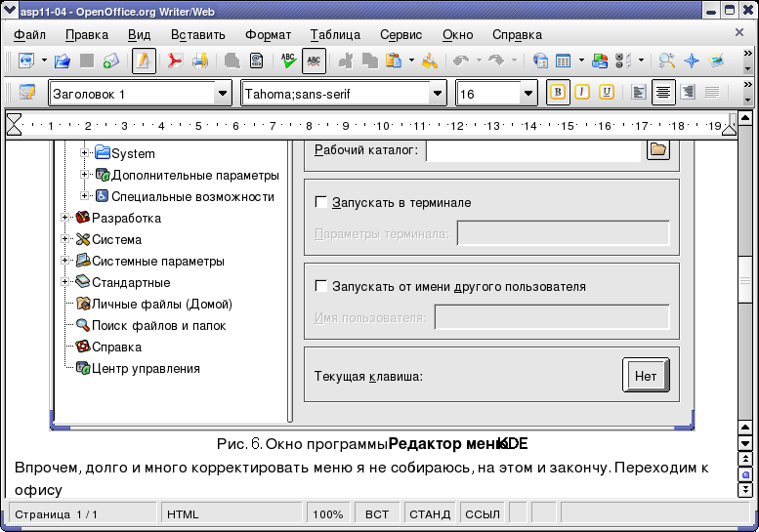Click the Нет button for Текущая клавиша
This screenshot has height=532, width=759.
pos(646,375)
